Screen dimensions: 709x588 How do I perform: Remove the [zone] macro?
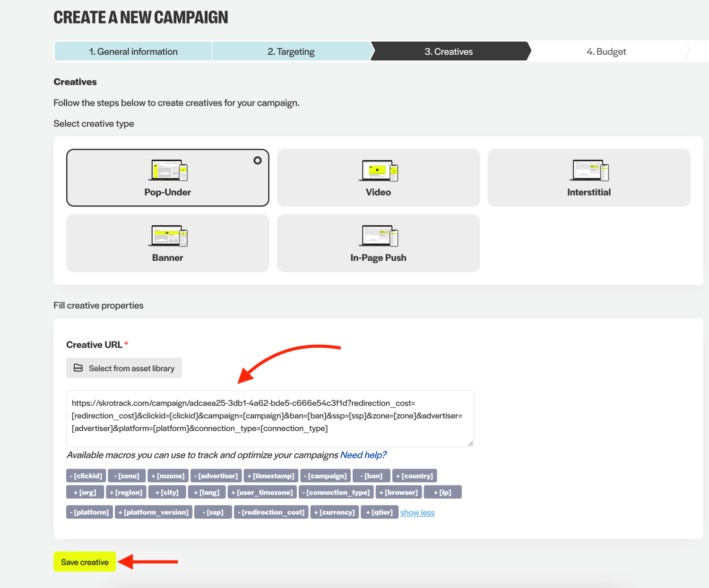coord(127,476)
